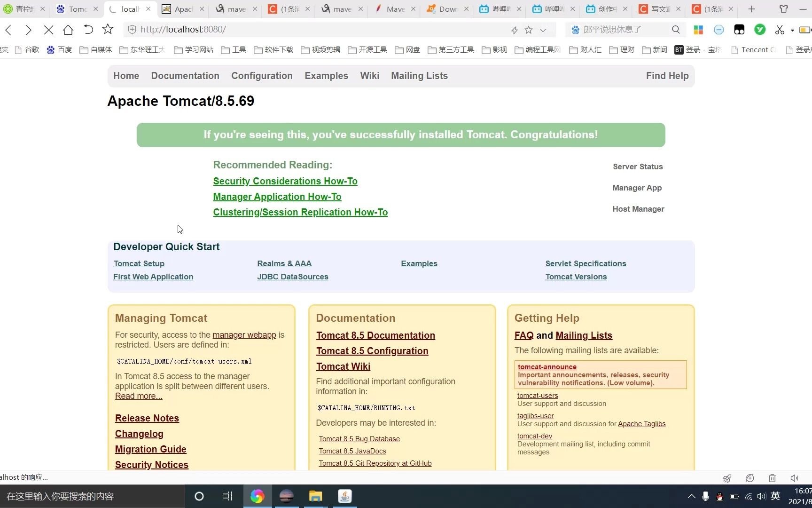Open the 软件下载 bookmark folder
812x508 pixels.
(x=273, y=50)
